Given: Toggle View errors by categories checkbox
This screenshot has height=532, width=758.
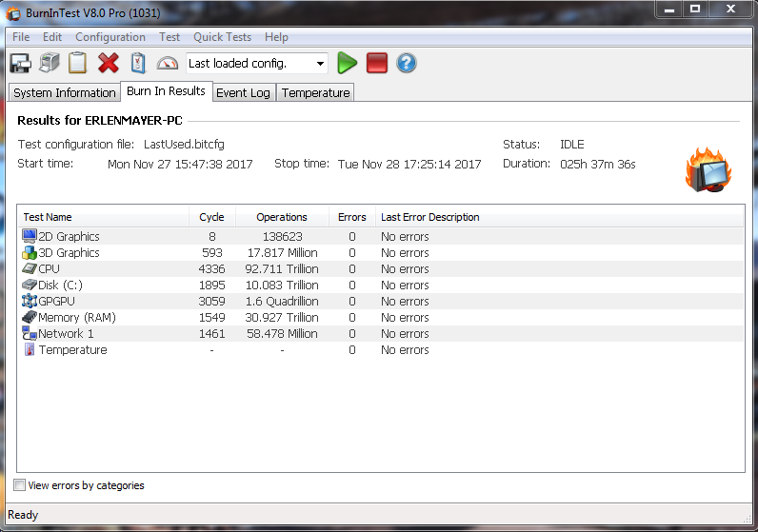Looking at the screenshot, I should point(19,485).
